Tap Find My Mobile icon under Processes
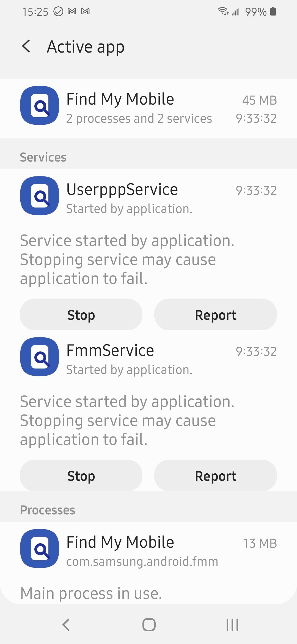The width and height of the screenshot is (297, 644). (40, 549)
